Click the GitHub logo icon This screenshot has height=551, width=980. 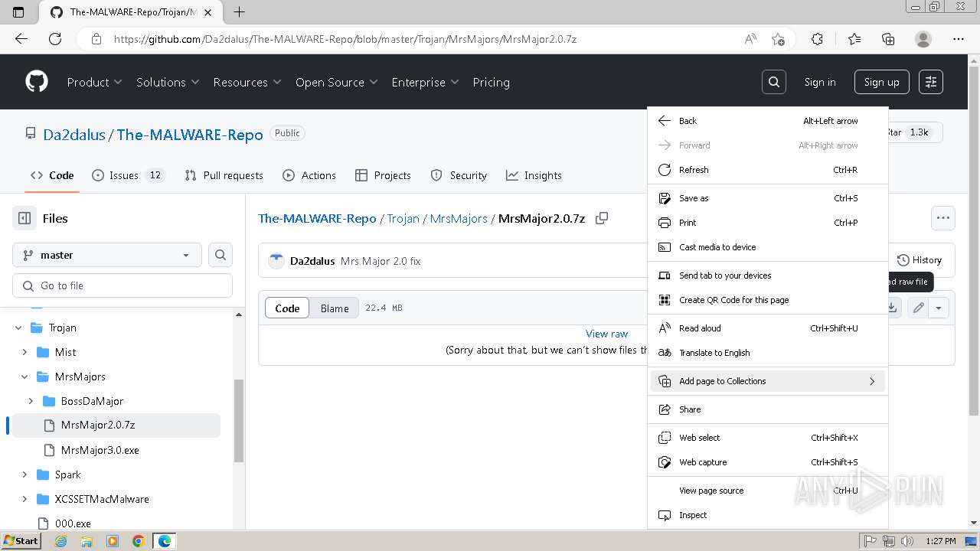click(x=37, y=82)
